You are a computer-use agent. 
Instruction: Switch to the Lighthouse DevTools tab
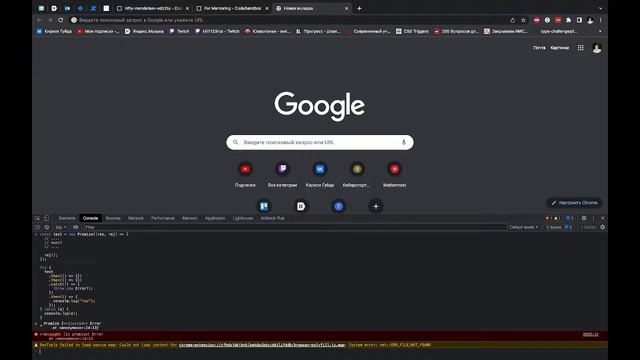243,218
